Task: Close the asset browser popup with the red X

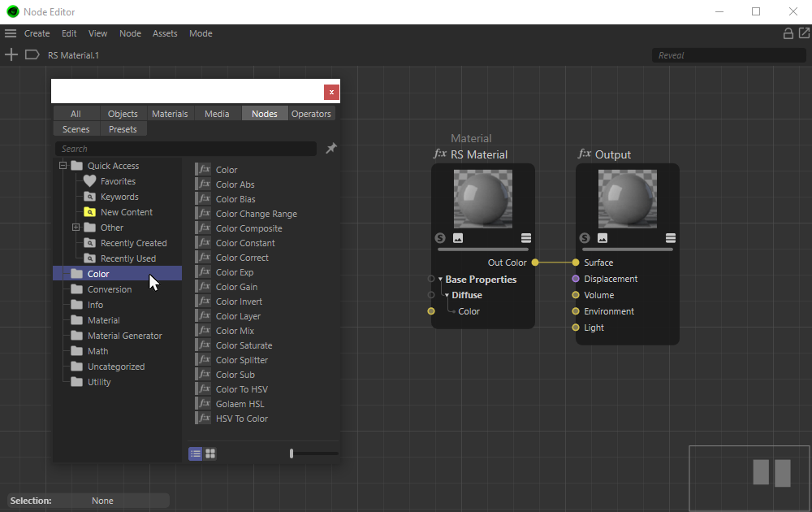Action: pyautogui.click(x=330, y=92)
